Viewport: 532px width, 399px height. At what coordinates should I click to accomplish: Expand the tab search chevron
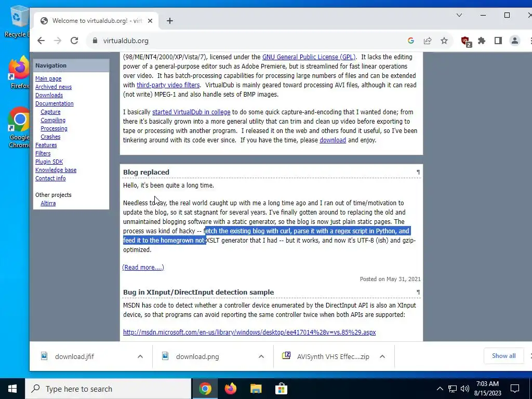(x=459, y=15)
